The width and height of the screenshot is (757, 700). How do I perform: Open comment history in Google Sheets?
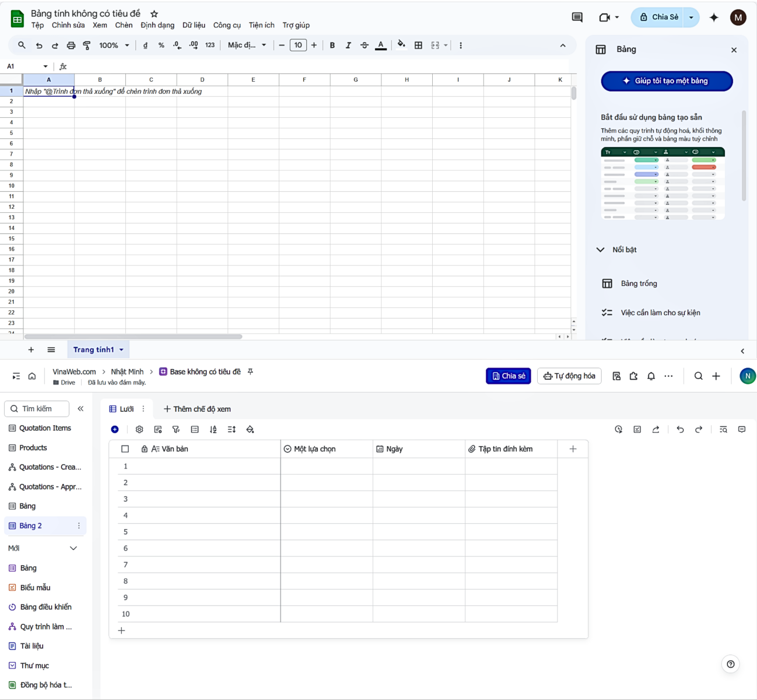(576, 17)
